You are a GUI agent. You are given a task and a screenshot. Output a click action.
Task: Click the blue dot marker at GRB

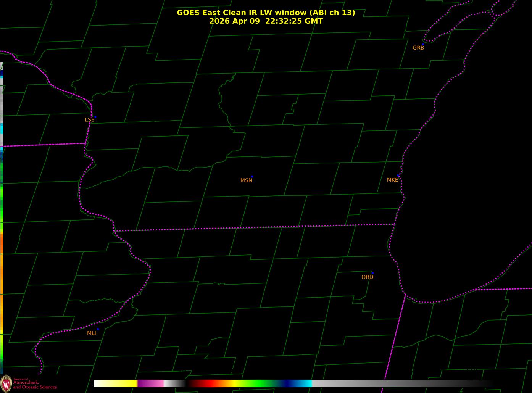[423, 44]
